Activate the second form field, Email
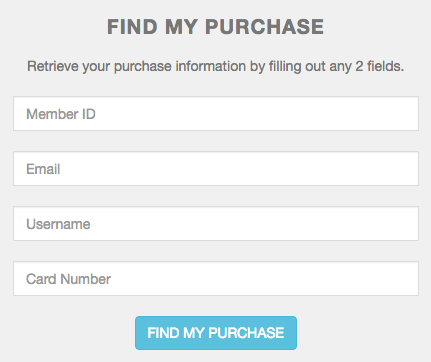The height and width of the screenshot is (362, 431). [x=216, y=169]
